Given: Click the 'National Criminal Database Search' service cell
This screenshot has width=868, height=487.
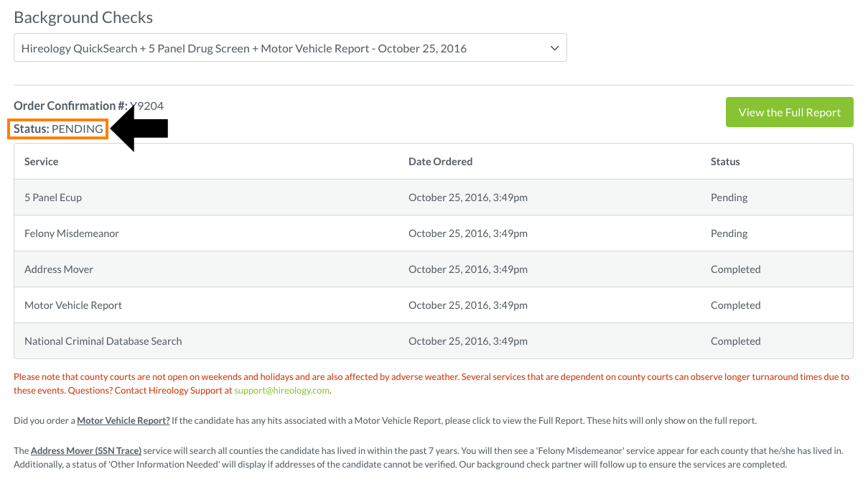Looking at the screenshot, I should pos(103,341).
